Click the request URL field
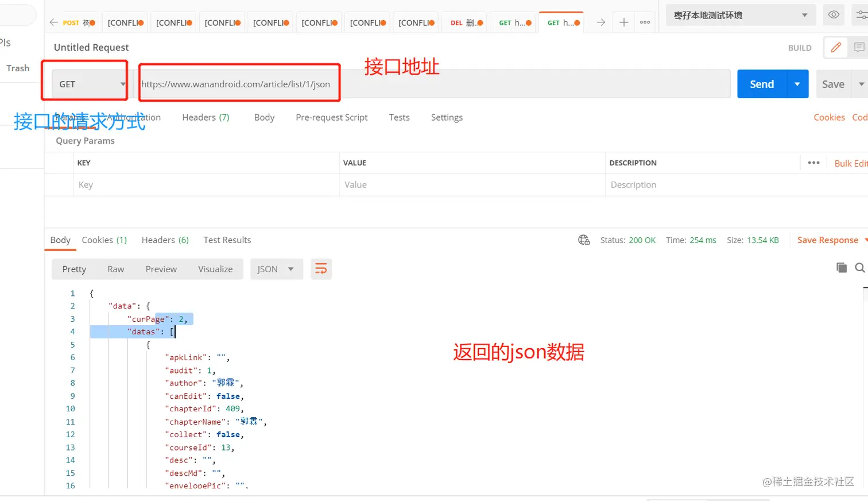 point(432,84)
